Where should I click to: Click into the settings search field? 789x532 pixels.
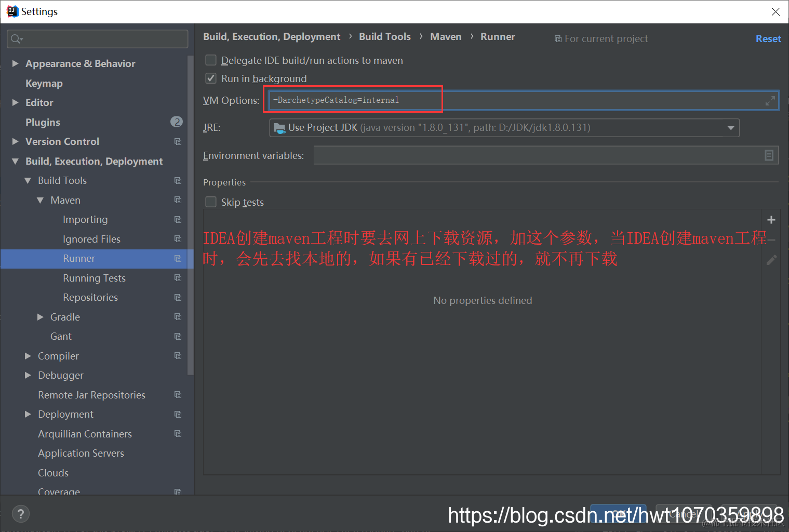point(98,39)
